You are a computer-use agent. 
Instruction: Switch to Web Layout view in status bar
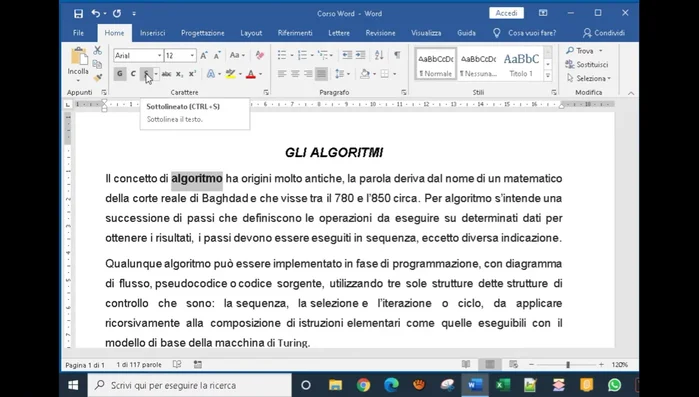[x=514, y=364]
